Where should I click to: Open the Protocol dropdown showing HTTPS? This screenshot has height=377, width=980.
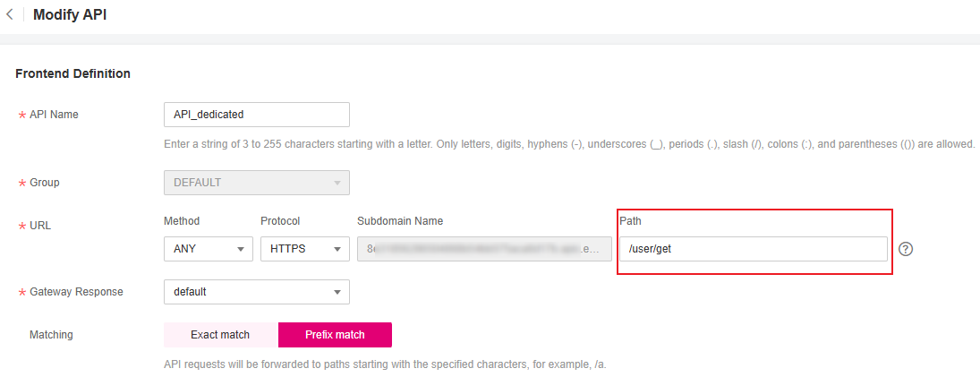coord(304,249)
